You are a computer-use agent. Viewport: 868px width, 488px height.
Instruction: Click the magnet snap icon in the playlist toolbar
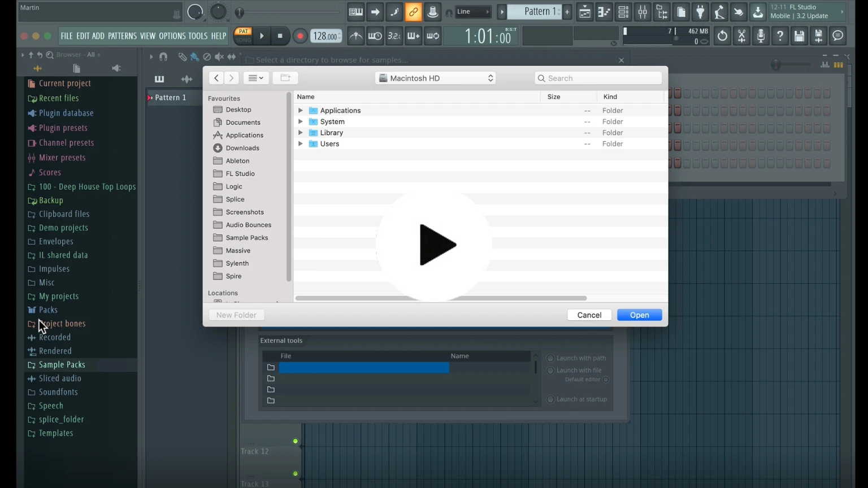163,56
